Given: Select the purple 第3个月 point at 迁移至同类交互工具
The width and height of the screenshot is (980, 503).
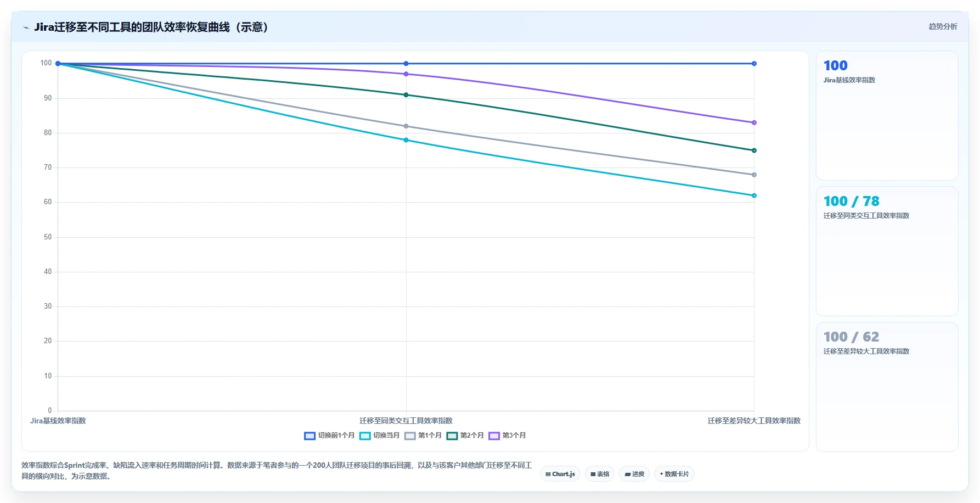Looking at the screenshot, I should click(x=406, y=74).
